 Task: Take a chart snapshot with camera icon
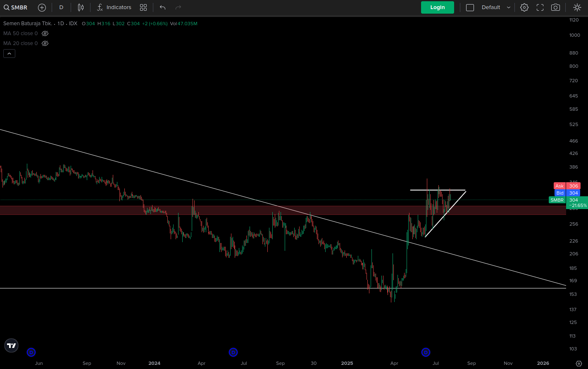click(x=556, y=7)
